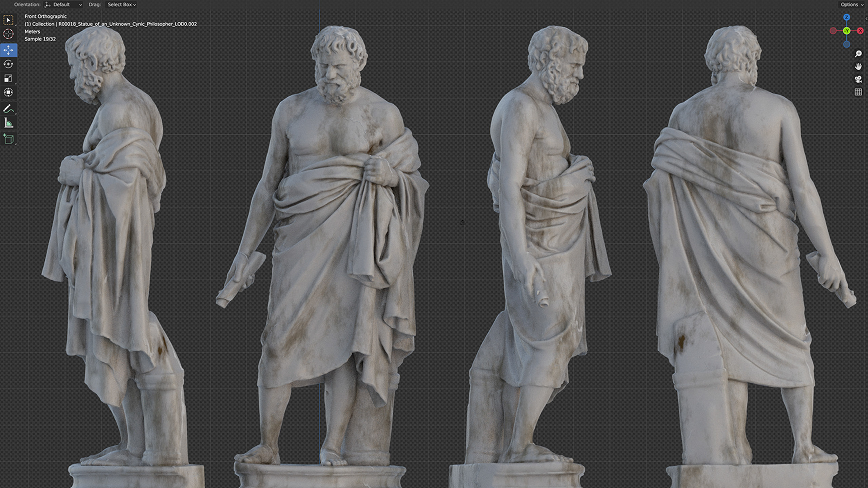Select the Add Cube tool
The width and height of the screenshot is (868, 488).
(9, 139)
